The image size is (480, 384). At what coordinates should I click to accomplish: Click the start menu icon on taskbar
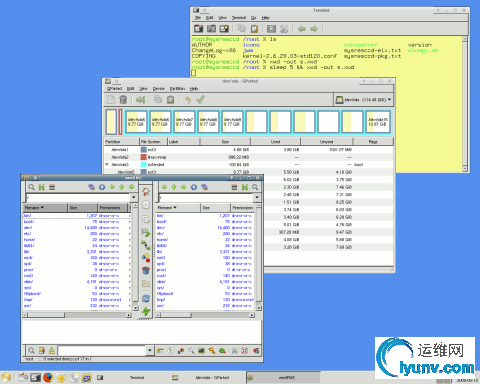click(6, 377)
